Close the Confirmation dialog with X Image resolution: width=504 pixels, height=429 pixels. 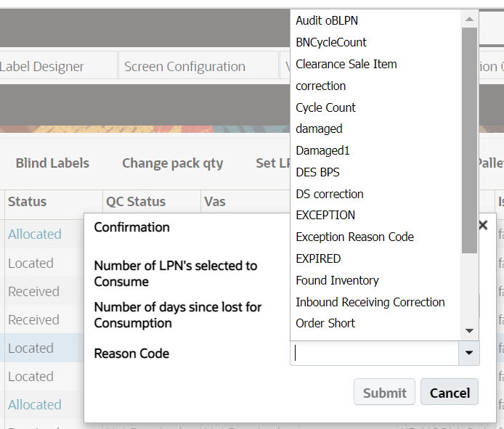(x=483, y=226)
